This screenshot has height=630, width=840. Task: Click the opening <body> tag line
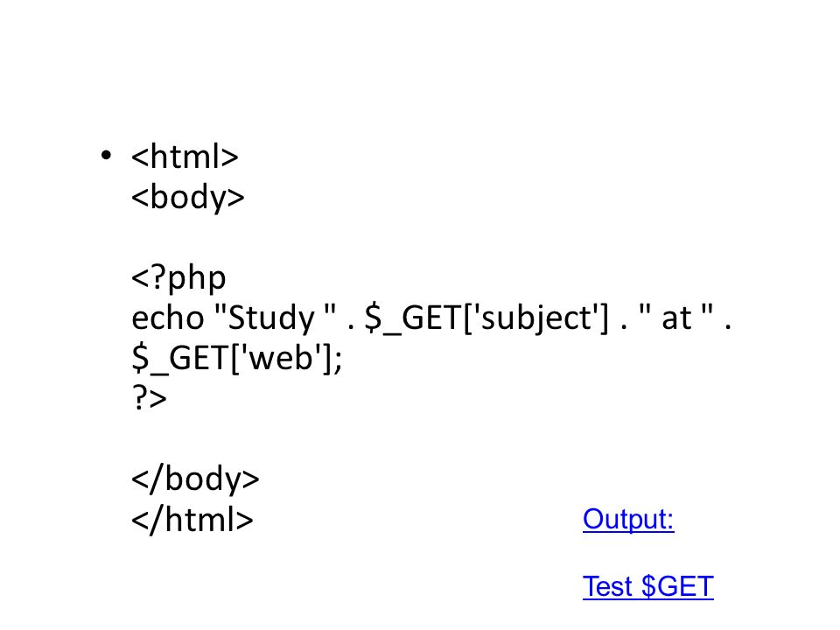(x=188, y=197)
